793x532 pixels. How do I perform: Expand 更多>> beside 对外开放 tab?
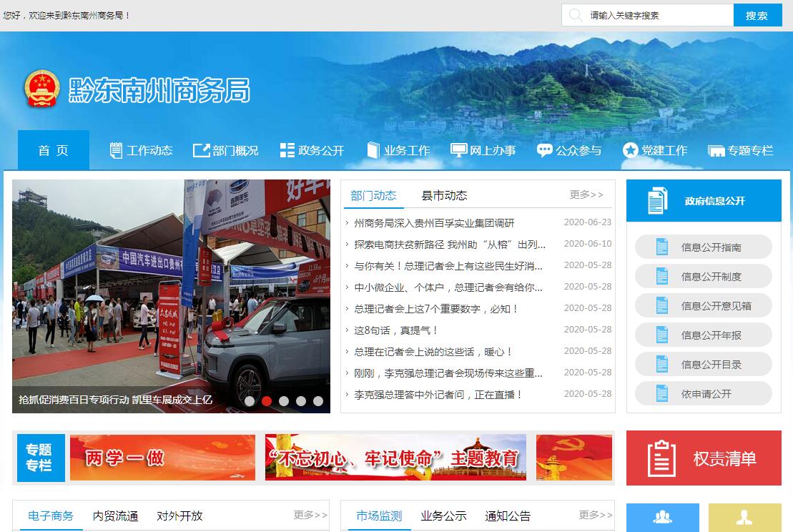[x=310, y=515]
